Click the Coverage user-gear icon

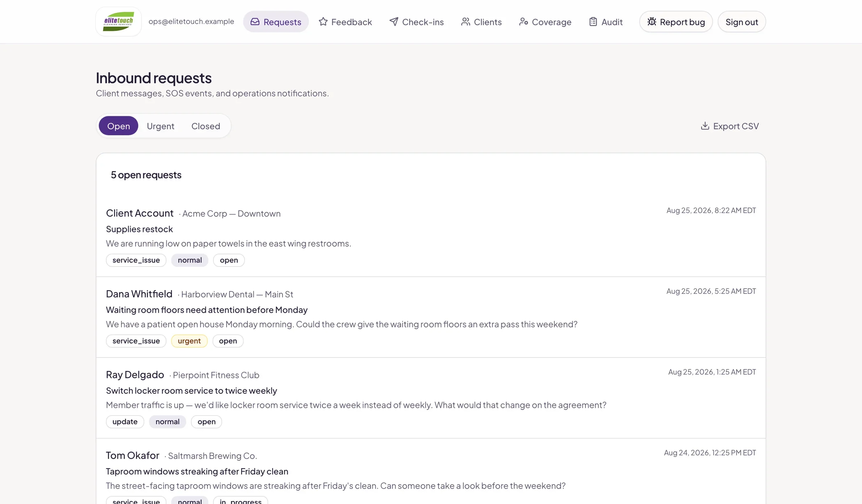[523, 22]
